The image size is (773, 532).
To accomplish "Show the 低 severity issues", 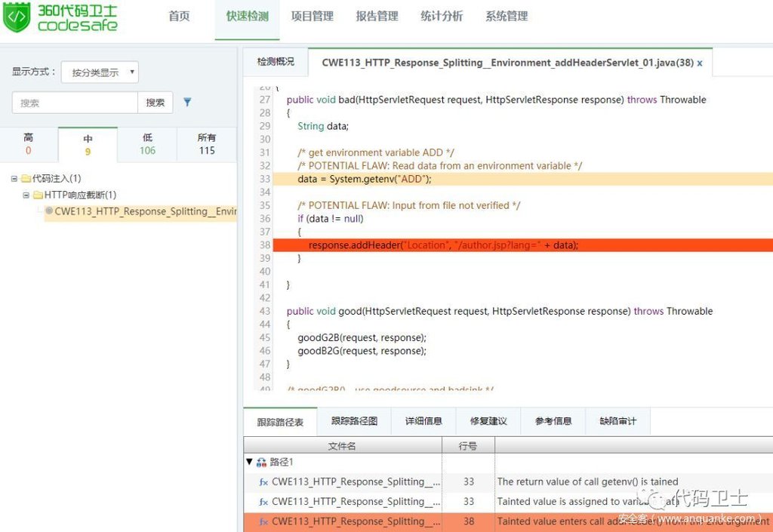I will pos(147,144).
